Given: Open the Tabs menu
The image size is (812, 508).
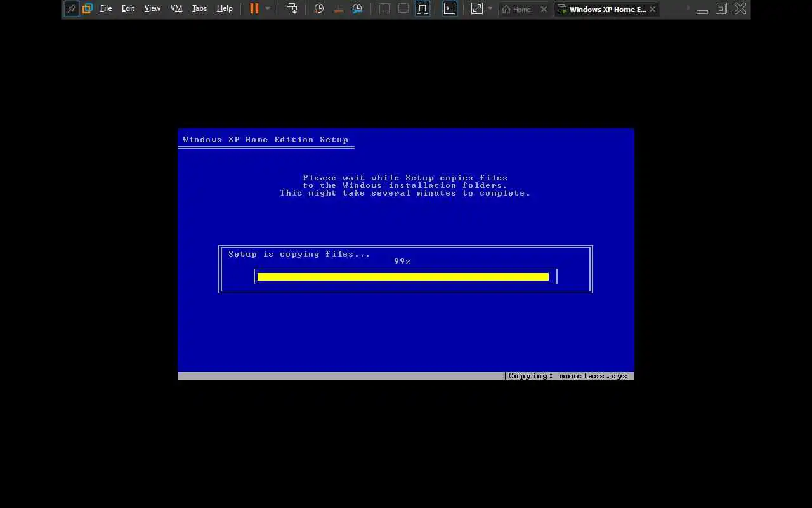Looking at the screenshot, I should point(199,9).
